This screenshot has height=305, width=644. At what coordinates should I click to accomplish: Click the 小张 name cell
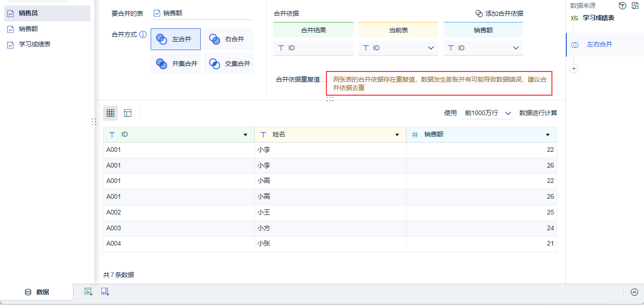pos(330,243)
